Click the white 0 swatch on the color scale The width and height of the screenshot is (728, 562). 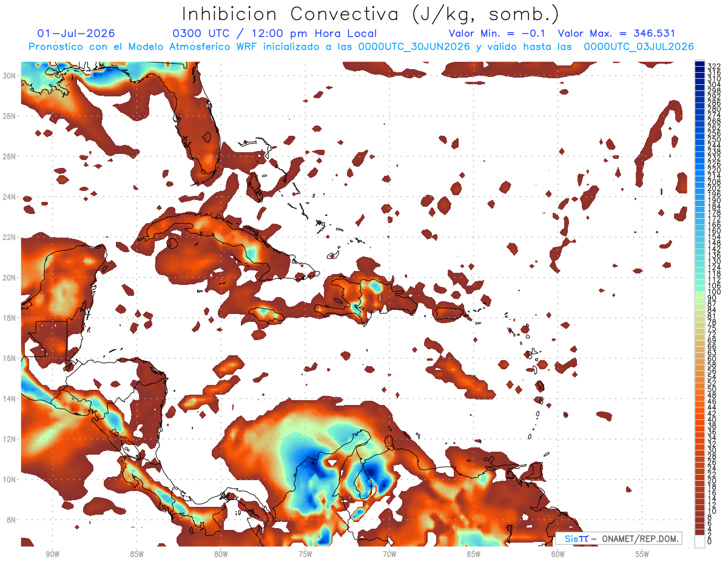699,541
